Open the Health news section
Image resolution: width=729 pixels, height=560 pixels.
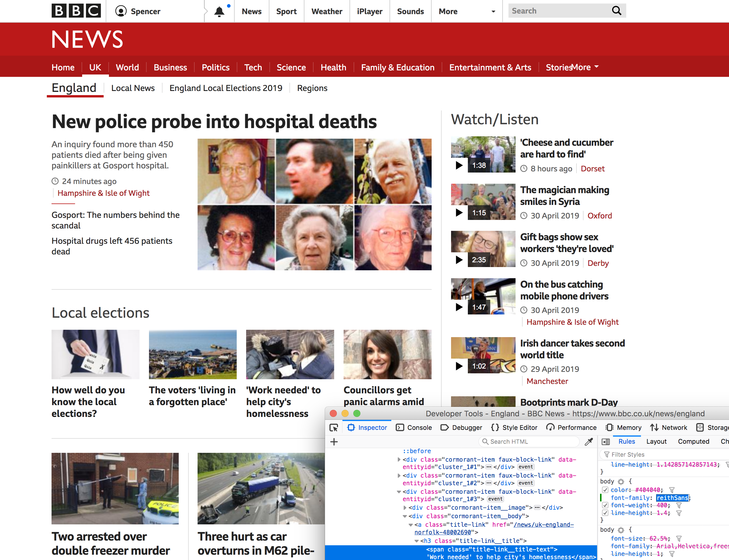pyautogui.click(x=333, y=67)
